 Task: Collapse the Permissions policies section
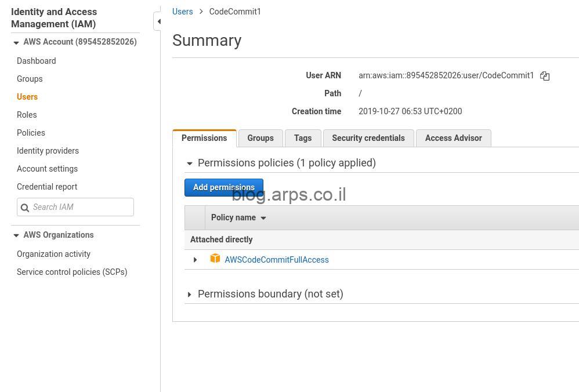pyautogui.click(x=190, y=163)
